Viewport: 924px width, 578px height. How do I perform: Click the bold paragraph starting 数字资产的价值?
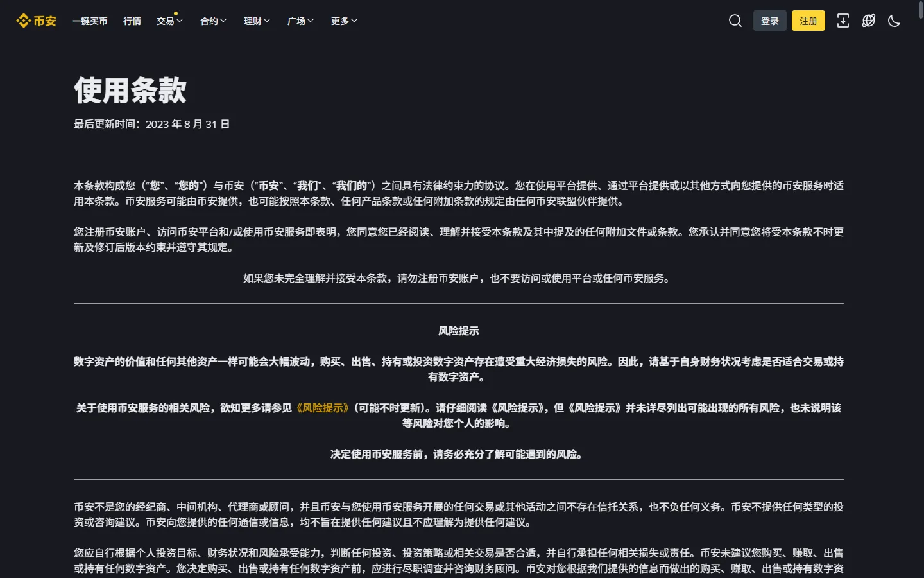point(459,369)
